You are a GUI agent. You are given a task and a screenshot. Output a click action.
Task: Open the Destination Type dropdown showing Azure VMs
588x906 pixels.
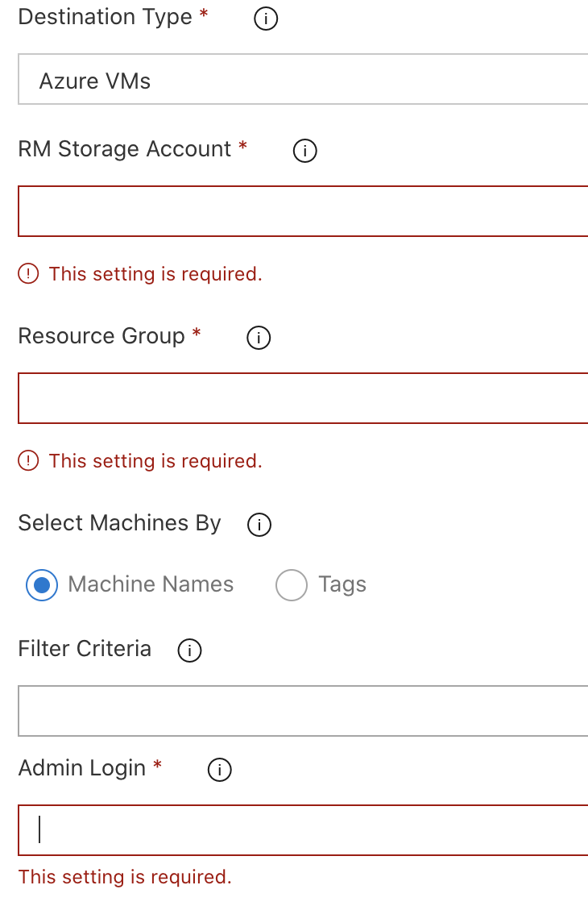(x=302, y=80)
